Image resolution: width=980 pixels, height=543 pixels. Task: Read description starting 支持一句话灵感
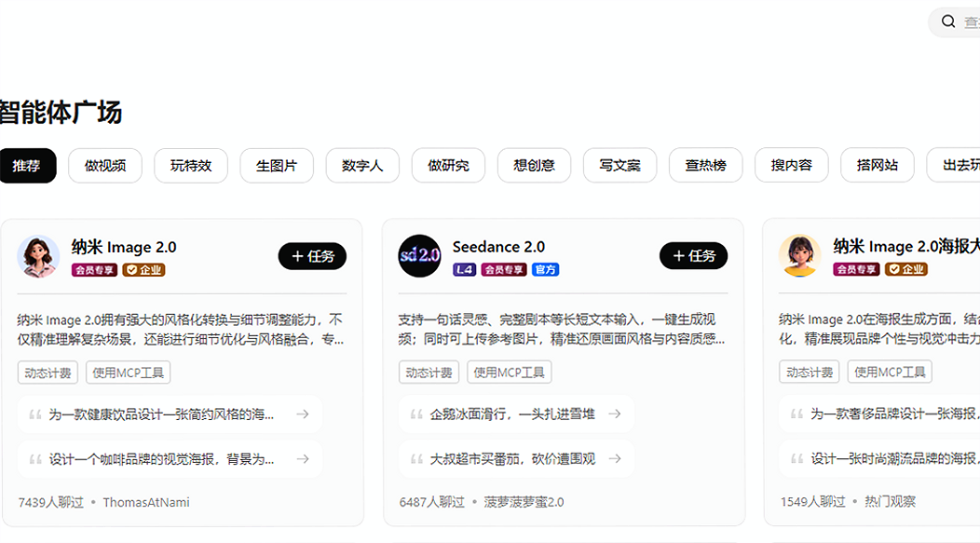click(562, 330)
